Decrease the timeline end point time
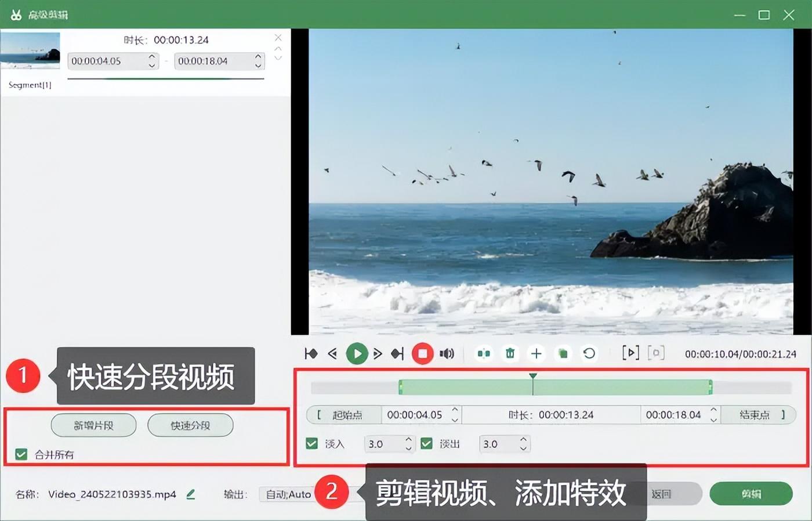812x521 pixels. pyautogui.click(x=713, y=419)
